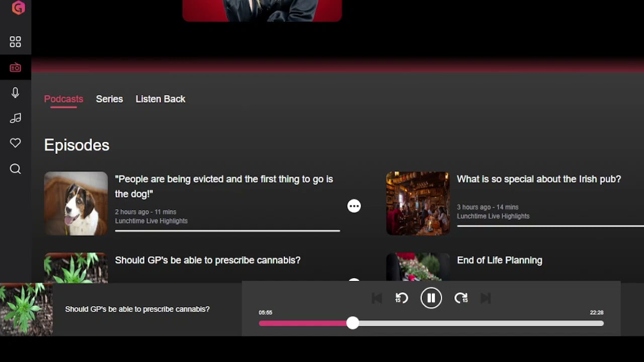This screenshot has width=644, height=362.
Task: Click elapsed time 05:55
Action: tap(265, 313)
